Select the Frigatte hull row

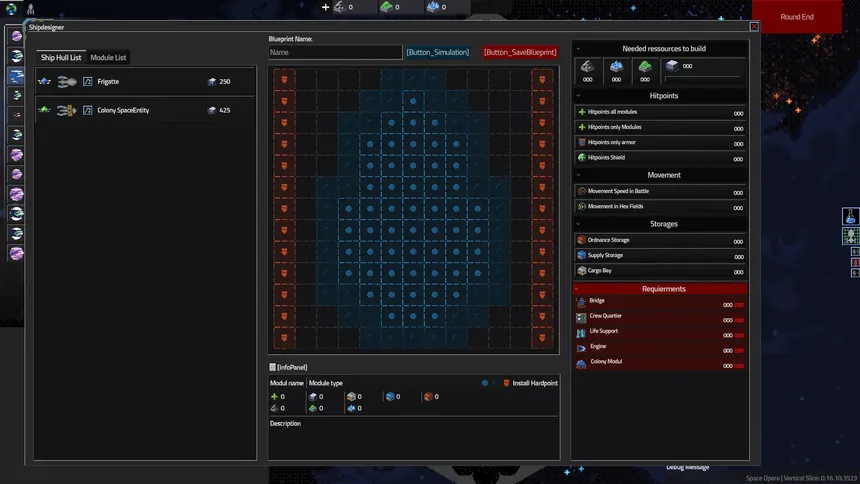tap(145, 82)
